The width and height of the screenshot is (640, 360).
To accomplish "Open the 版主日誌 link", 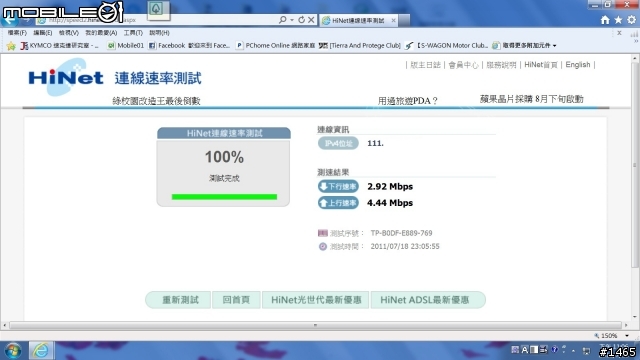I will pyautogui.click(x=425, y=65).
